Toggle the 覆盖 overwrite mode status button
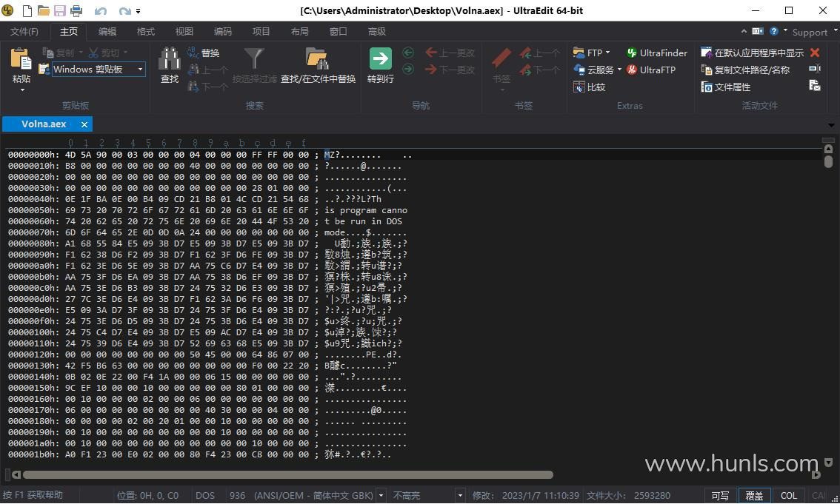This screenshot has width=840, height=504. [x=754, y=496]
